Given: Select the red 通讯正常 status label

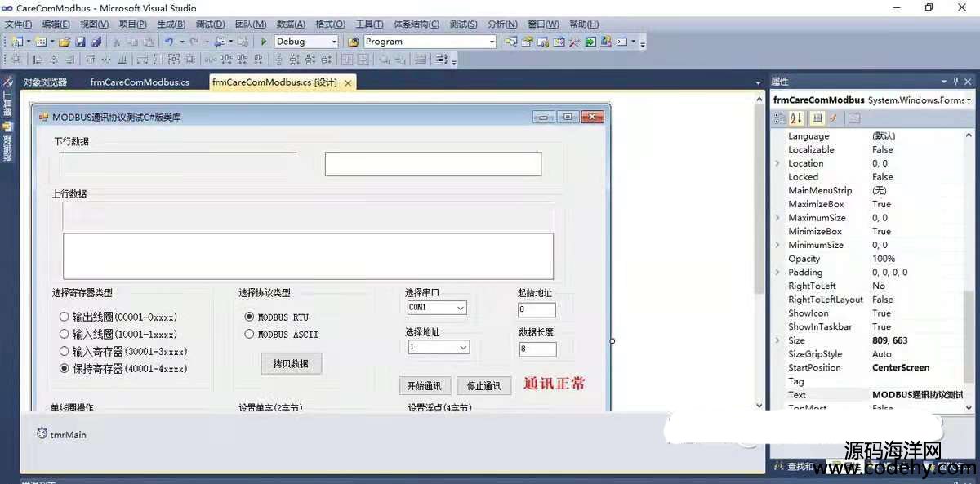Looking at the screenshot, I should click(x=555, y=384).
